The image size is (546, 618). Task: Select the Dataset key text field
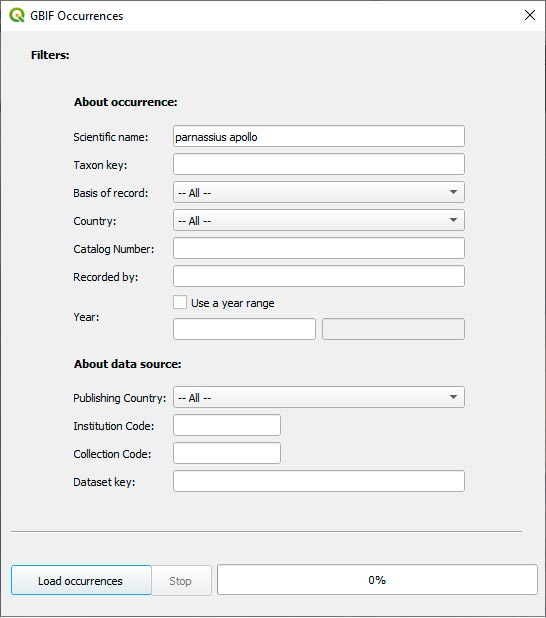tap(319, 481)
